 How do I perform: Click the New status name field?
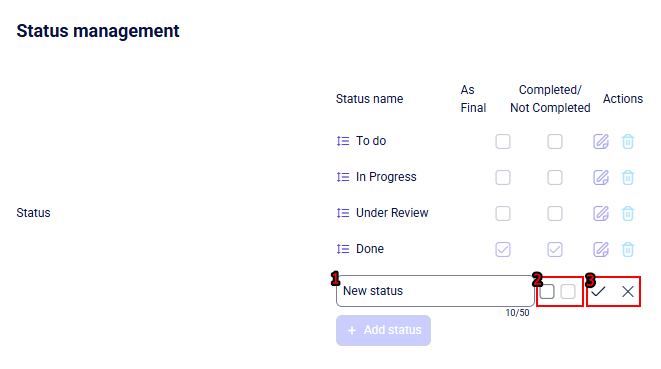435,291
